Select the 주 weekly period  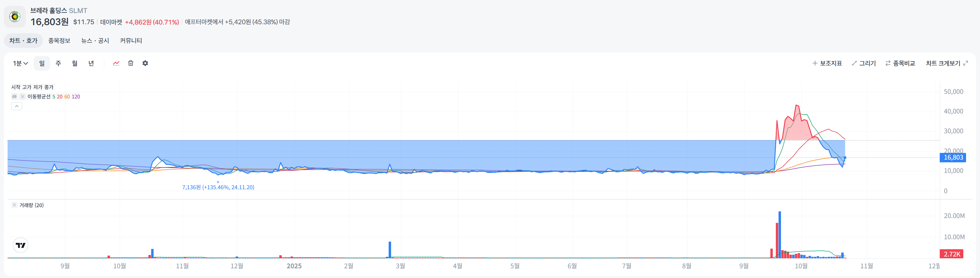58,63
